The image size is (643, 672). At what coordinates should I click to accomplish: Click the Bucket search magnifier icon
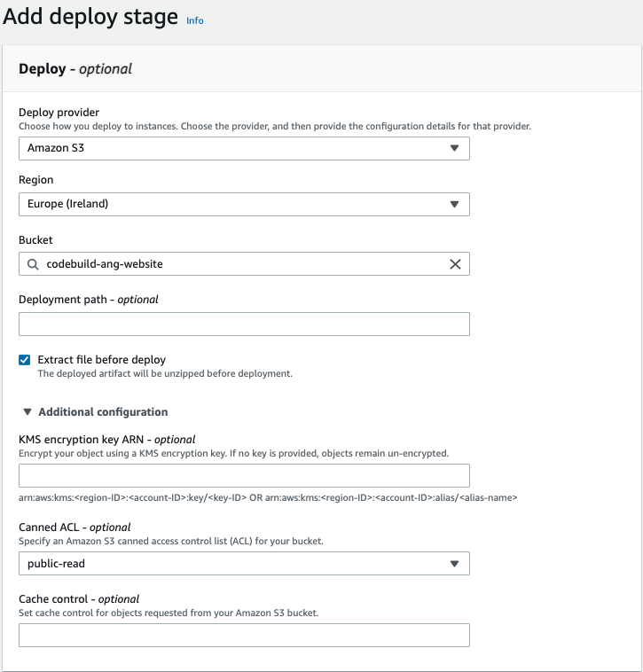[33, 264]
